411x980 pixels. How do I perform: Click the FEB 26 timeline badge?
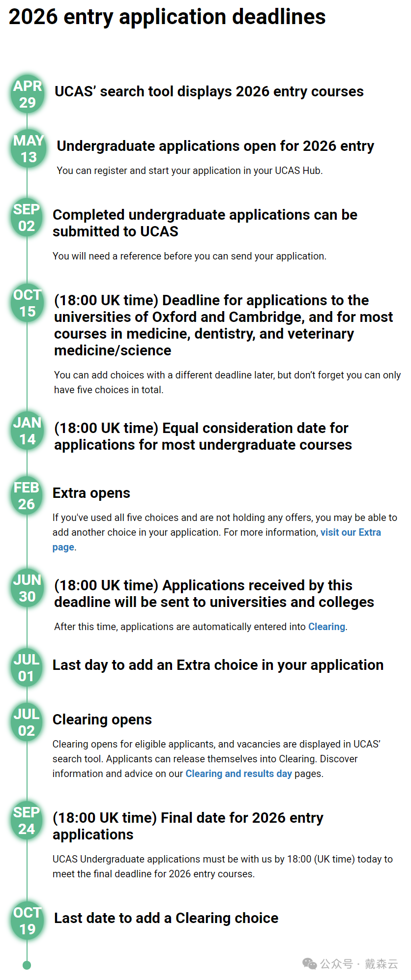point(27,495)
